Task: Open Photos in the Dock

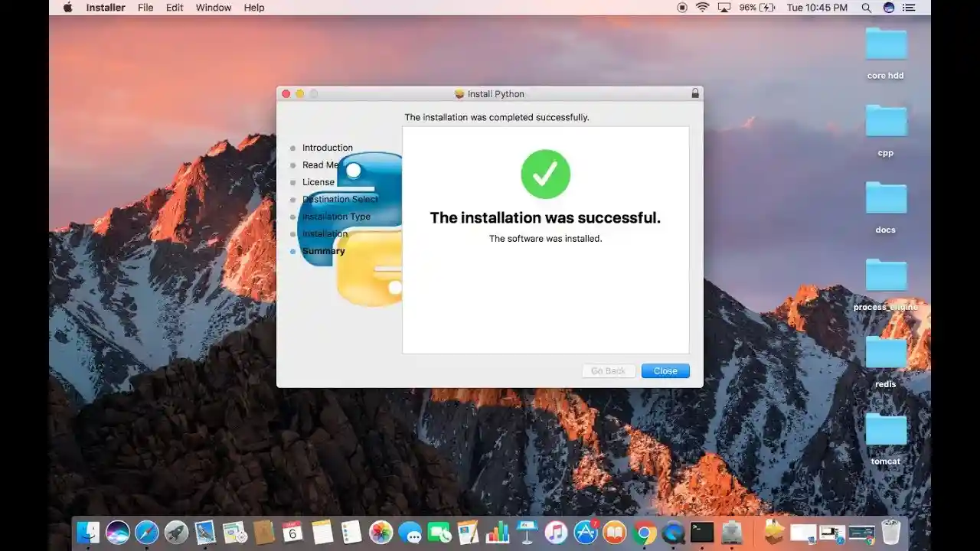Action: (381, 532)
